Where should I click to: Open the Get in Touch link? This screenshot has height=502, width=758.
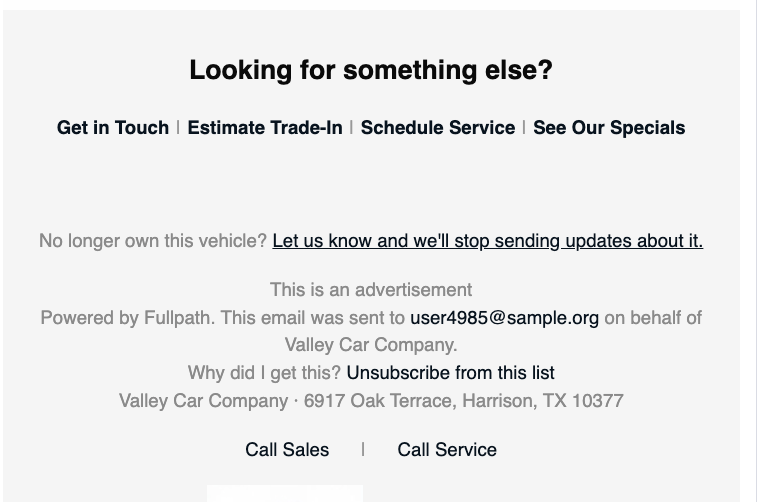[x=113, y=128]
